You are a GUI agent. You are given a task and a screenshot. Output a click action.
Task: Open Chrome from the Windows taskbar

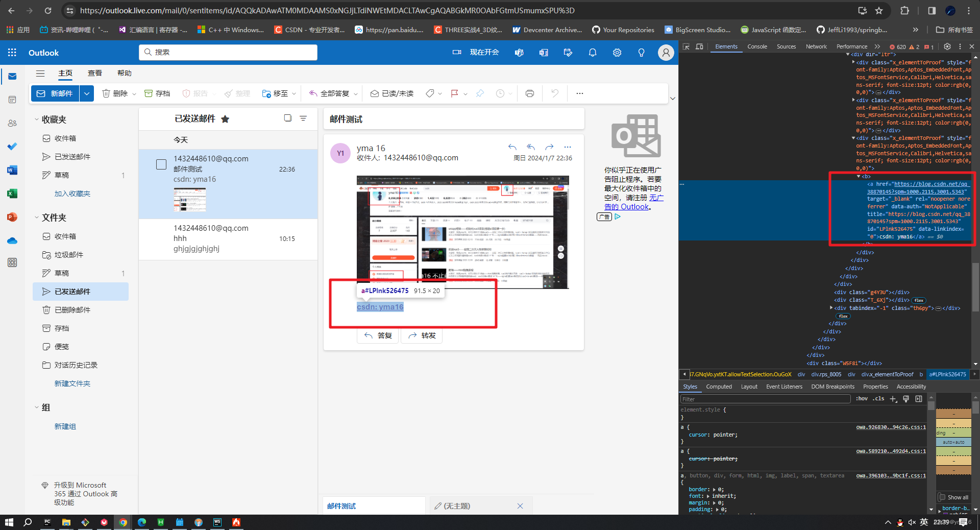[123, 522]
